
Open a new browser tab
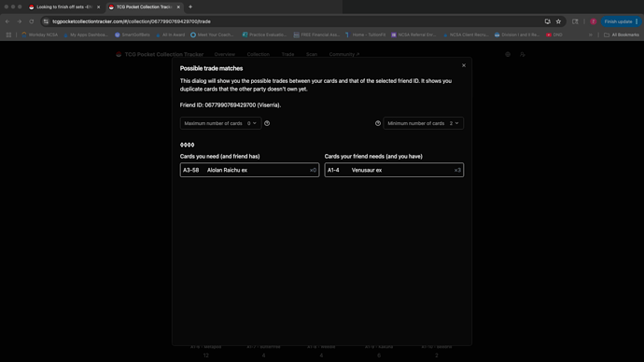coord(190,7)
